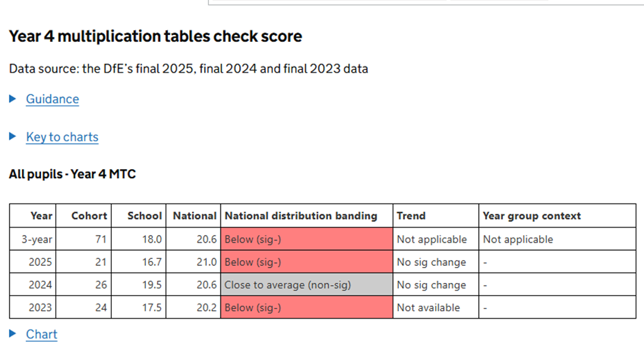Screen dimensions: 644x359
Task: Click the 2025 Below (sig-) red cell
Action: click(x=306, y=262)
